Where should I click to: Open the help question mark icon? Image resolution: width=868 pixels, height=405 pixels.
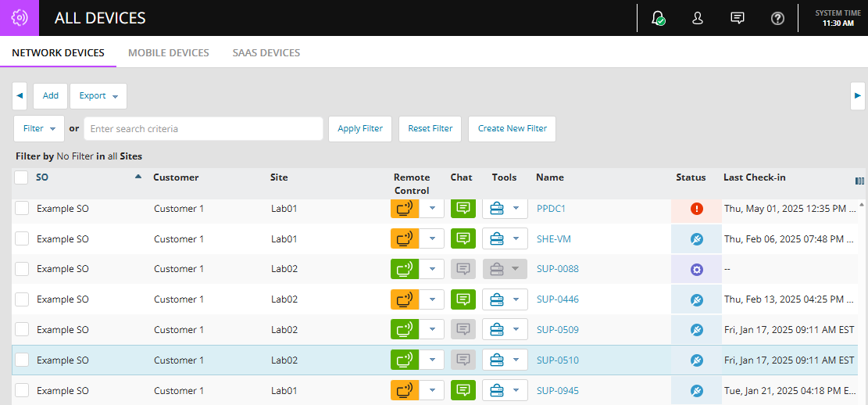[x=777, y=18]
